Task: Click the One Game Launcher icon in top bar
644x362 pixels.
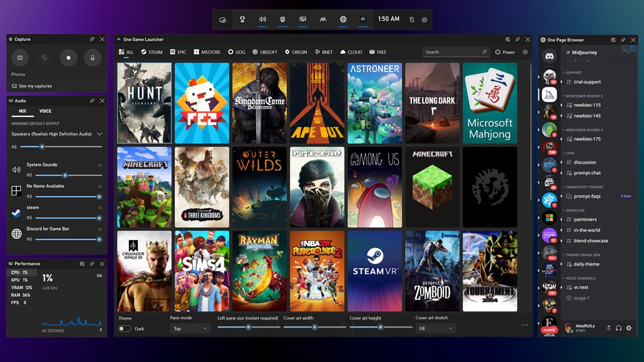Action: coord(363,19)
